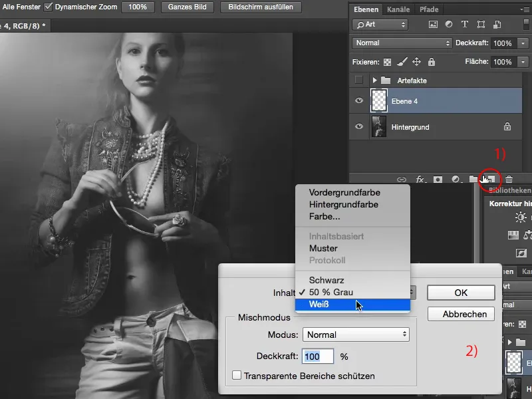Click the Deckkraft 100% field in Ebenen panel
Image resolution: width=532 pixels, height=399 pixels.
(x=503, y=43)
